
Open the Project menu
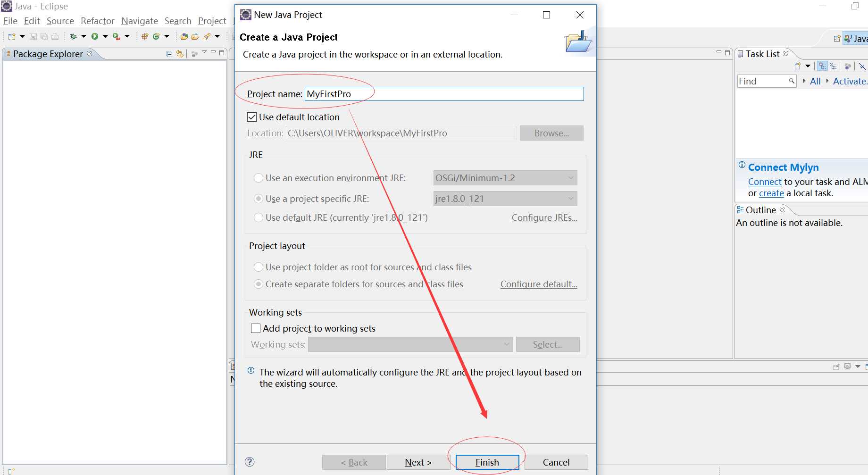click(x=212, y=21)
